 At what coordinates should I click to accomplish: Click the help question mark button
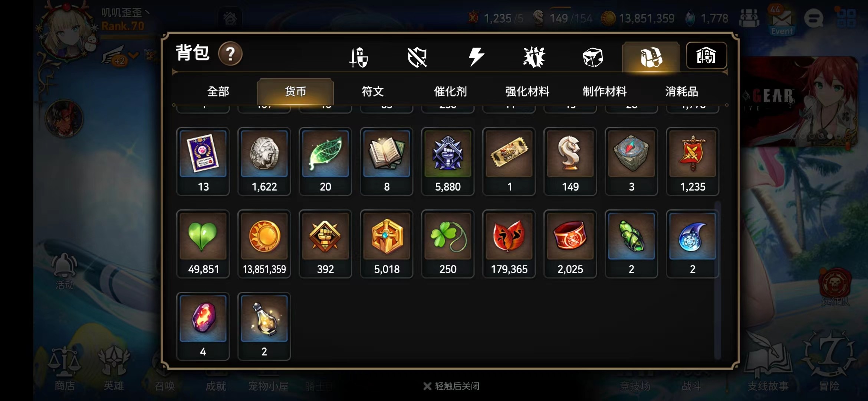[x=230, y=54]
